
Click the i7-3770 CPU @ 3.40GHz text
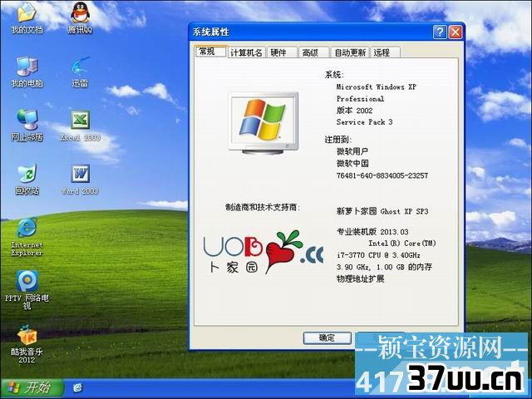coord(378,255)
